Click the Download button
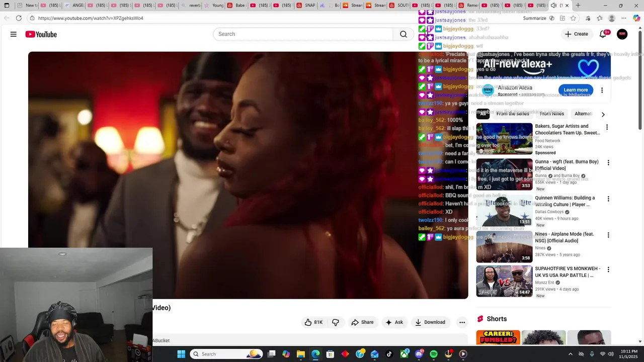 [x=430, y=322]
